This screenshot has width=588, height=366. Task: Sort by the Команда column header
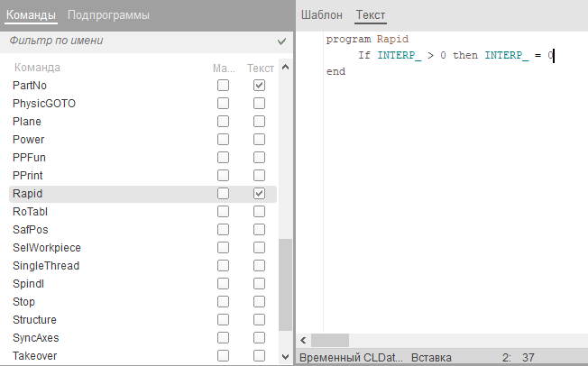37,68
